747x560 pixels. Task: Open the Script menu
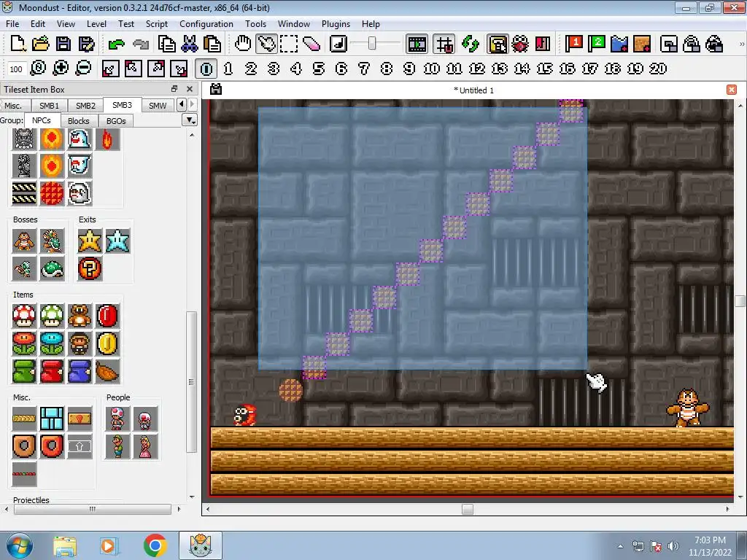[157, 24]
